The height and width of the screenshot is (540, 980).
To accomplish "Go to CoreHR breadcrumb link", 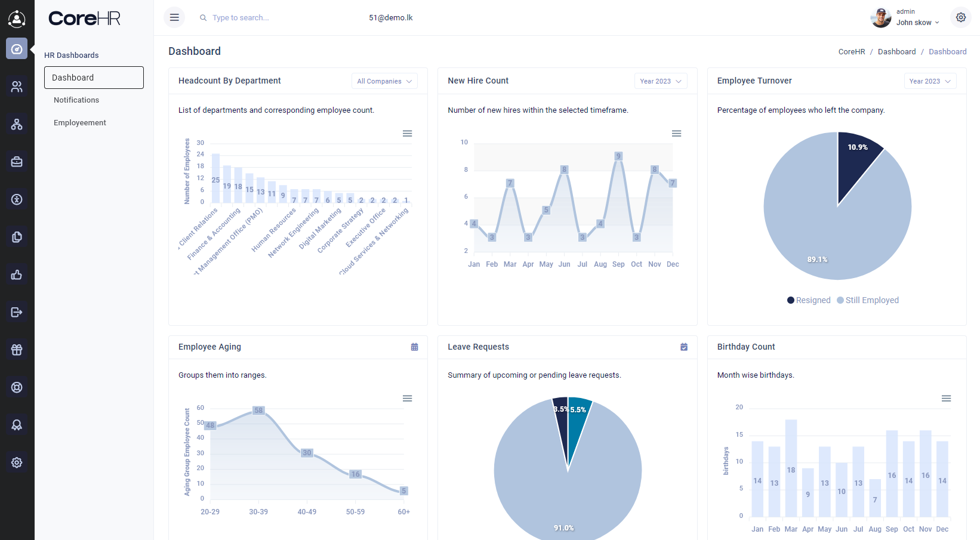I will [852, 52].
